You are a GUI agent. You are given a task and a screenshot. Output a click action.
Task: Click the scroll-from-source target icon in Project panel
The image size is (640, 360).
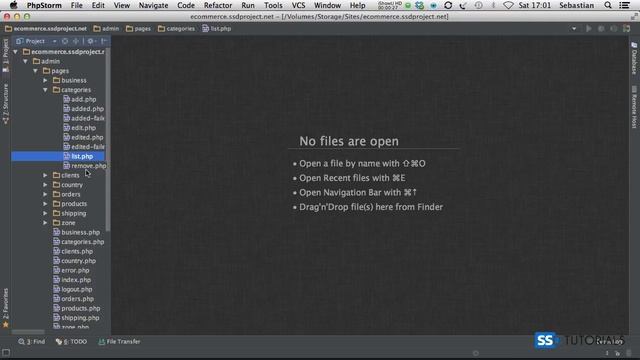[x=65, y=41]
